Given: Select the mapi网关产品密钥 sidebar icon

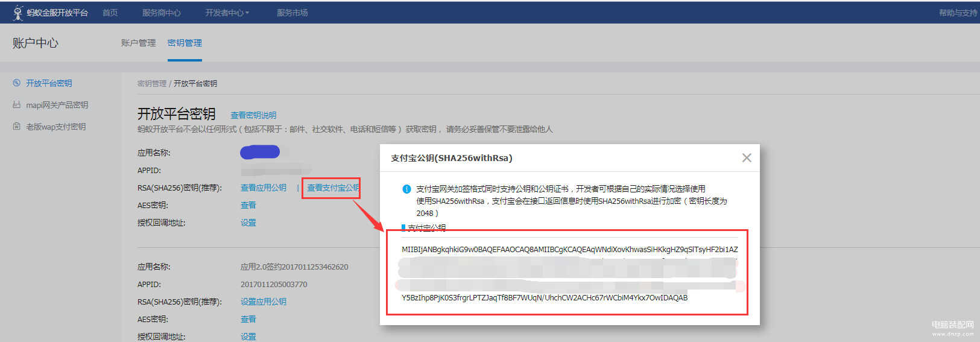Looking at the screenshot, I should (x=16, y=105).
